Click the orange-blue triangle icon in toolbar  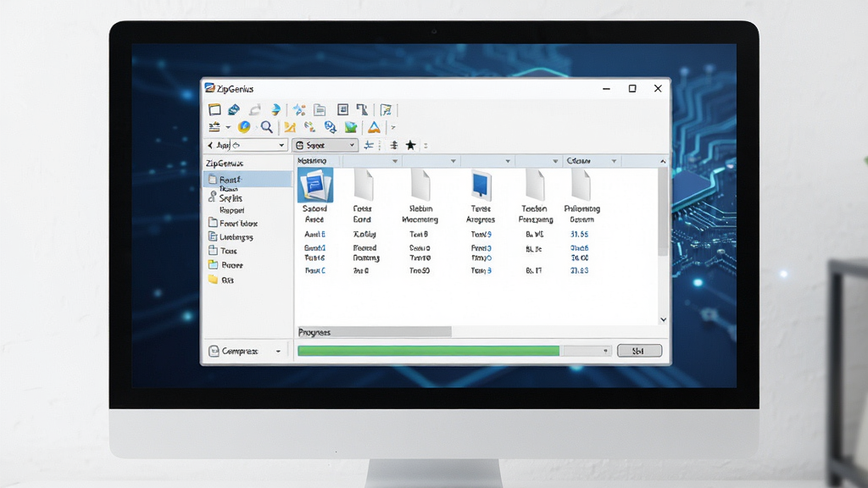pos(374,127)
